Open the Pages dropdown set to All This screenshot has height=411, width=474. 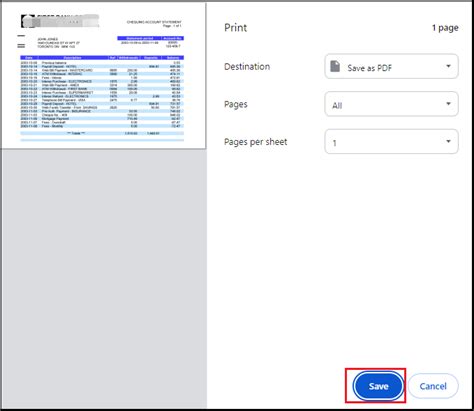point(391,104)
